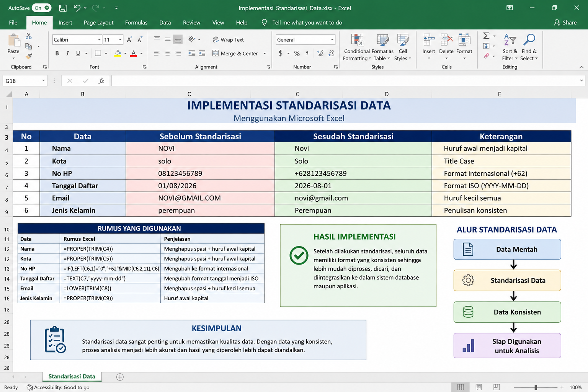Click Conditional Formatting button
The width and height of the screenshot is (588, 392).
tap(357, 47)
